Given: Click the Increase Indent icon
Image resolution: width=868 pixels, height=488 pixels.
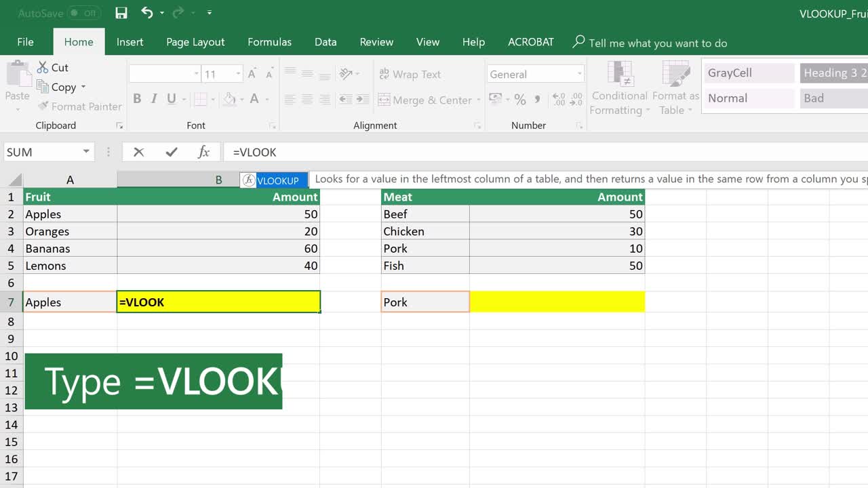Looking at the screenshot, I should point(362,100).
